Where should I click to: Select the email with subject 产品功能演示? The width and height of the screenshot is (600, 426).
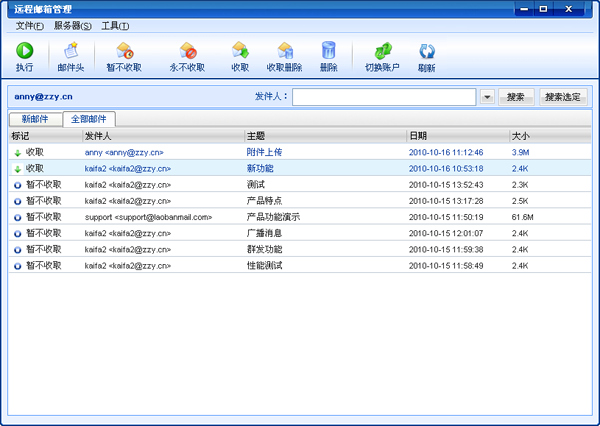point(273,216)
